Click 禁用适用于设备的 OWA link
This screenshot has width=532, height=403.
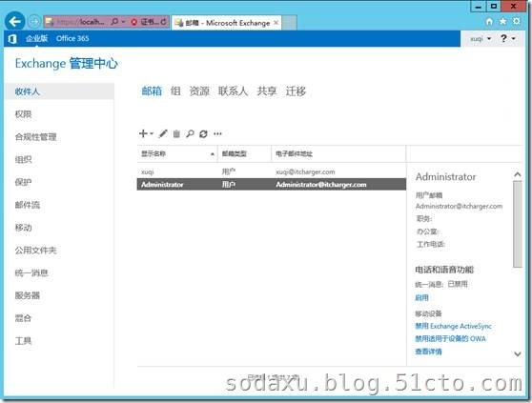click(x=450, y=339)
